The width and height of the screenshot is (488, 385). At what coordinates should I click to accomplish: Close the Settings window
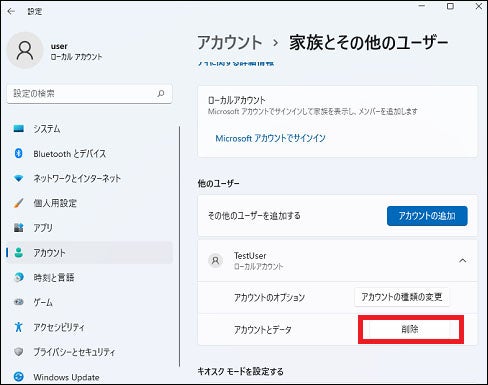coord(479,6)
